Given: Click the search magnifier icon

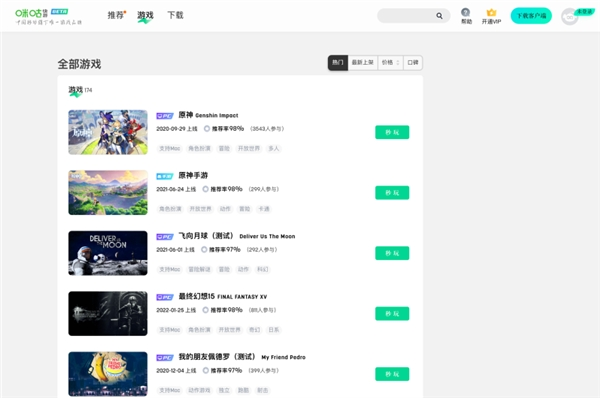Looking at the screenshot, I should pyautogui.click(x=439, y=16).
